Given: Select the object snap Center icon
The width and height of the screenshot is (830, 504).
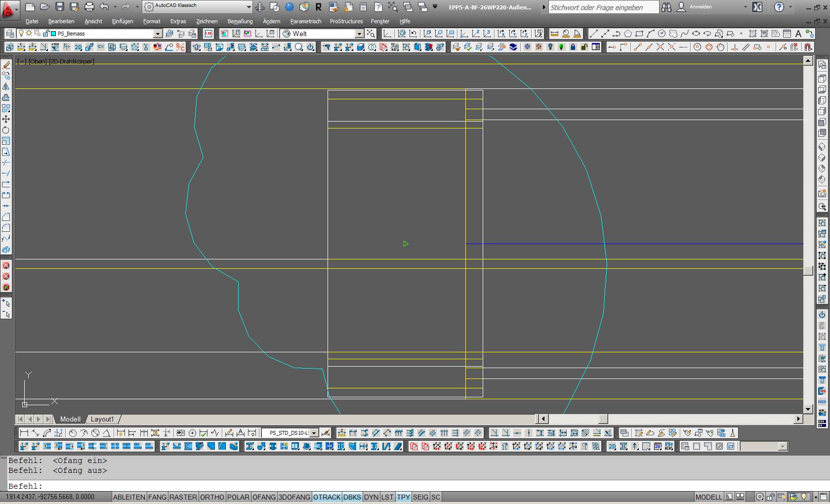Looking at the screenshot, I should [698, 47].
